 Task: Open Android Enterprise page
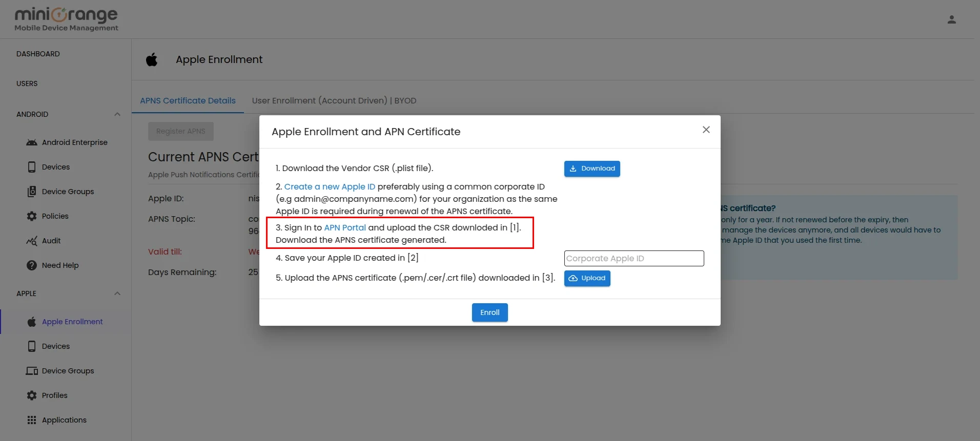(x=75, y=142)
